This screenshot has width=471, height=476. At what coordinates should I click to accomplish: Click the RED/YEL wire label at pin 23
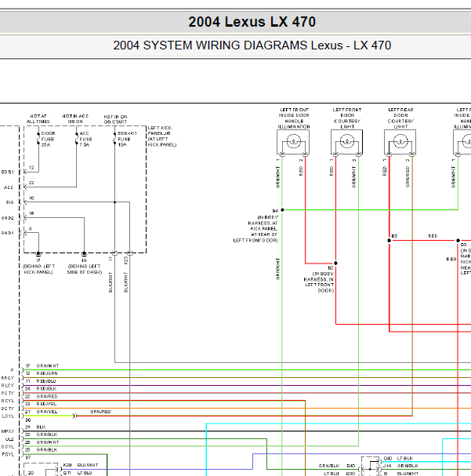point(46,404)
